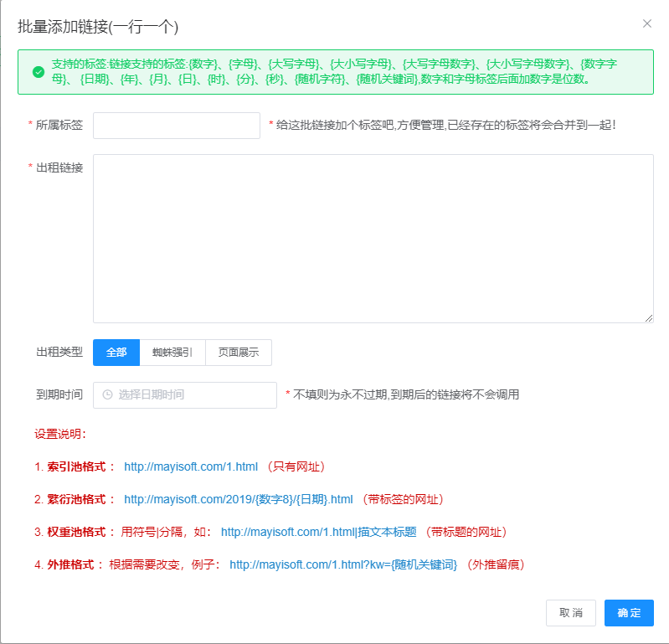Choose the 蜘蛛强引 rental type
Viewport: 669px width, 644px height.
172,353
